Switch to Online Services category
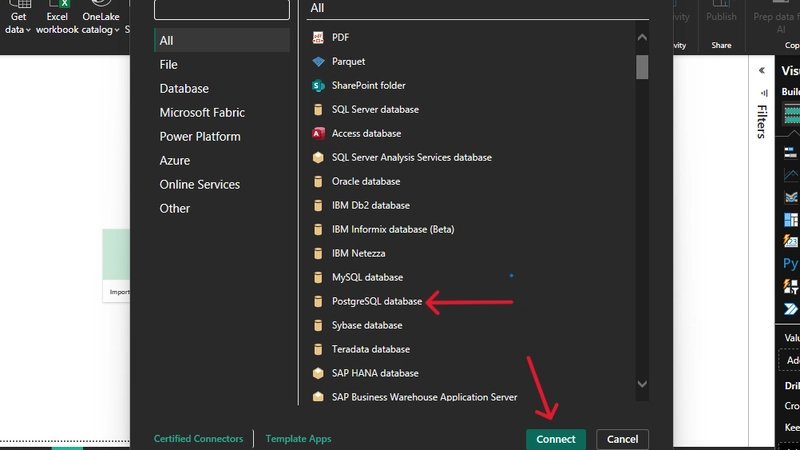 coord(199,184)
